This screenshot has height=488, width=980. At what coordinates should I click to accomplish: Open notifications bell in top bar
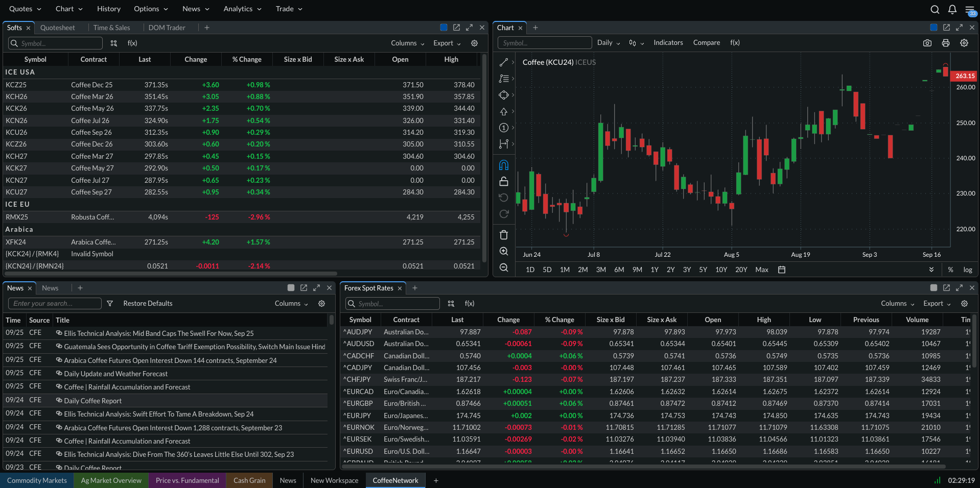(x=952, y=9)
